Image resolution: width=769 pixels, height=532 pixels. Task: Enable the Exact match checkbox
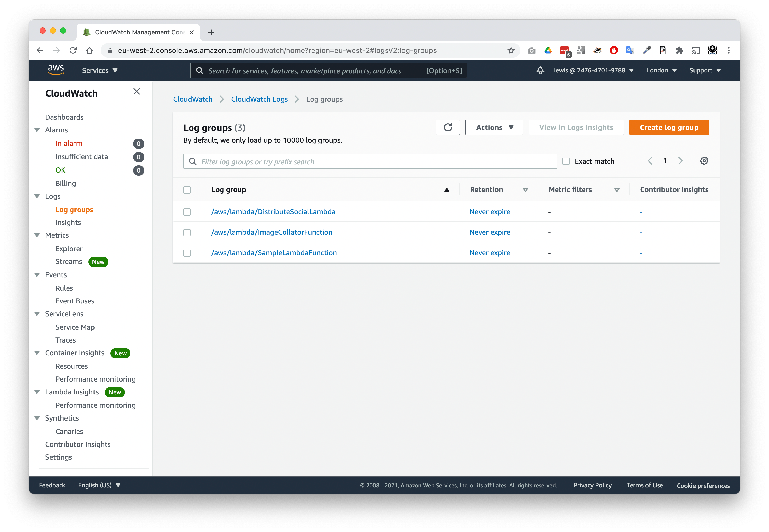click(x=566, y=161)
